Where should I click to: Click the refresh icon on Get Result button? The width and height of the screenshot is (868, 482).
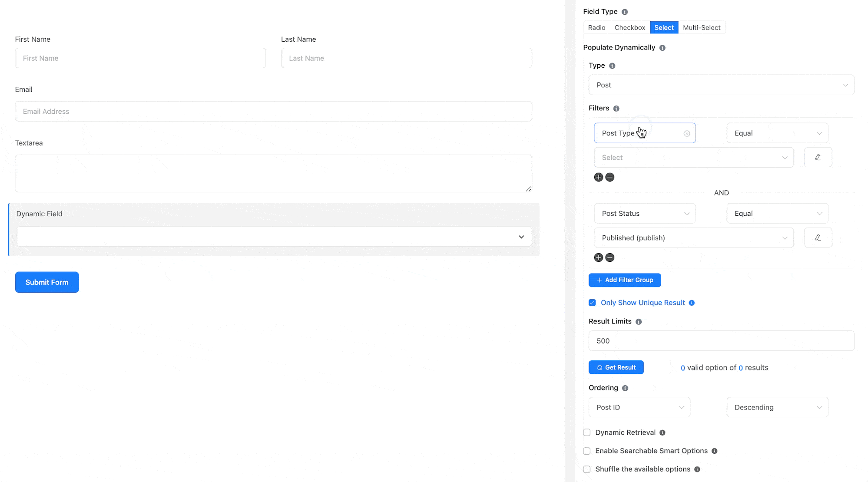[600, 367]
